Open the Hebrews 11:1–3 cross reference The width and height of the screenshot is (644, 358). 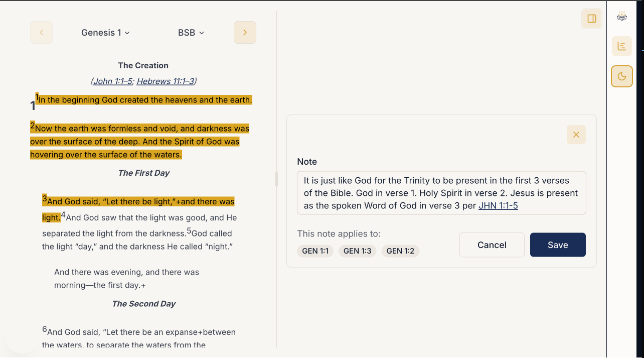[x=165, y=81]
